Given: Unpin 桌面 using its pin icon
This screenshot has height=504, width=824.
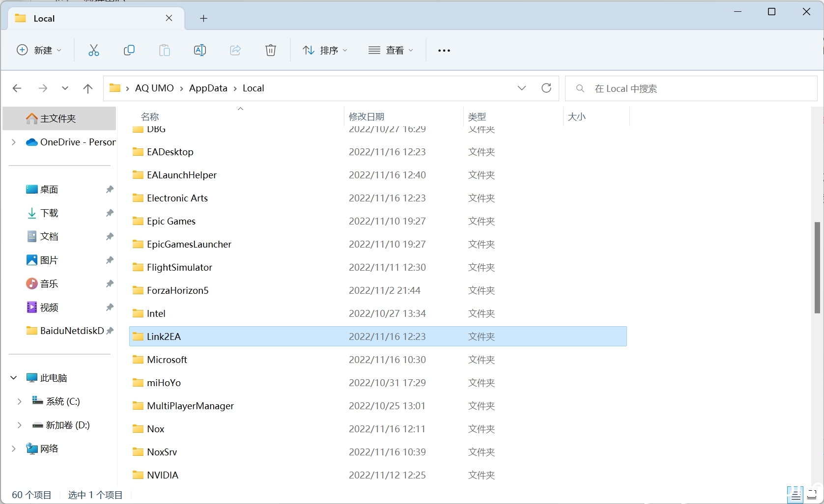Looking at the screenshot, I should pos(110,189).
